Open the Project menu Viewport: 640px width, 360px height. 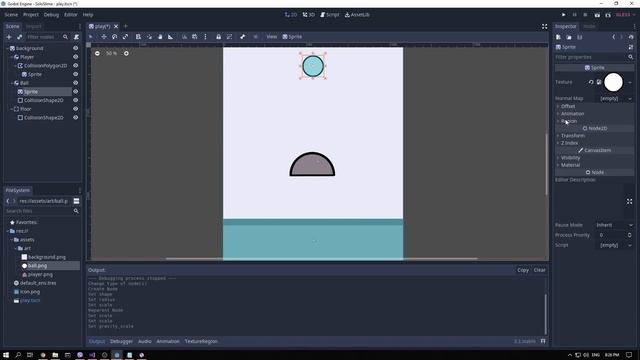[31, 15]
